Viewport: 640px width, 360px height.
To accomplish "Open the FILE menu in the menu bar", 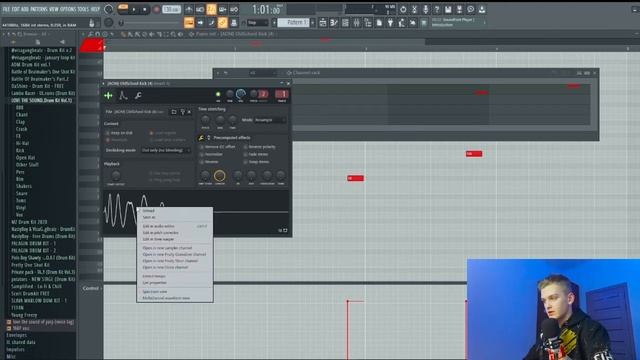I will (x=6, y=9).
